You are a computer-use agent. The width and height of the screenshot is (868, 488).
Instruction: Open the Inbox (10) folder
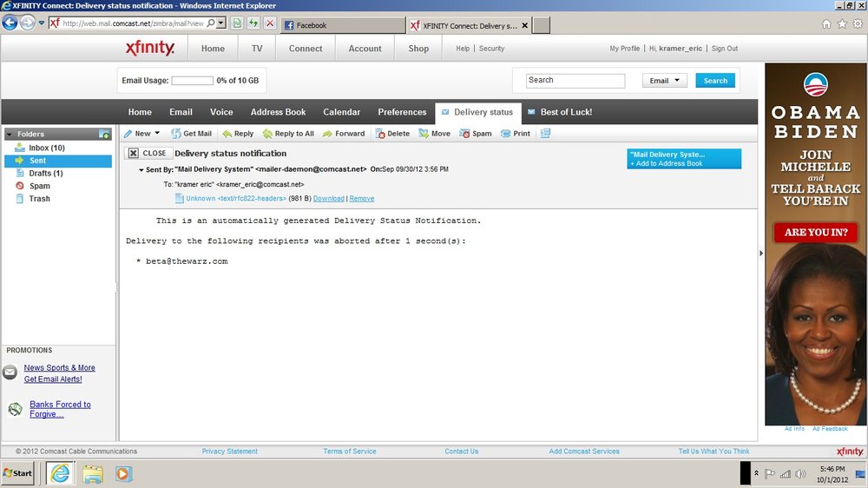pyautogui.click(x=47, y=148)
